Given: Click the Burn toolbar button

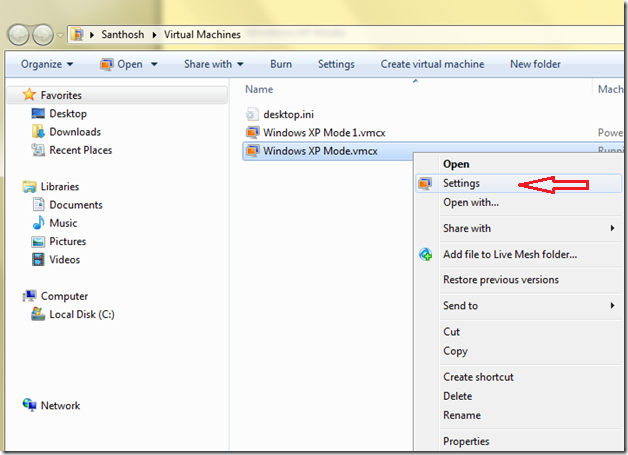Looking at the screenshot, I should [281, 64].
